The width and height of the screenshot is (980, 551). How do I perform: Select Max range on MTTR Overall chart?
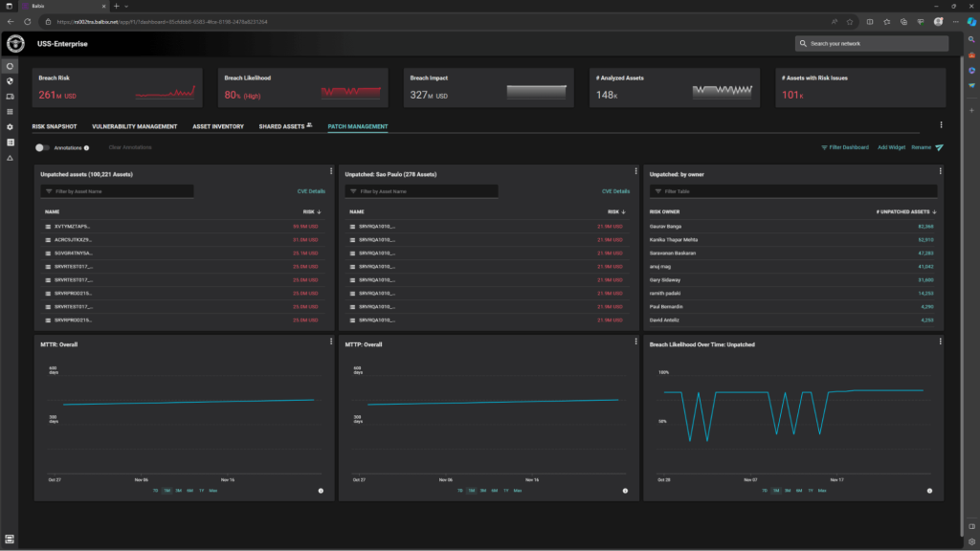pos(213,491)
